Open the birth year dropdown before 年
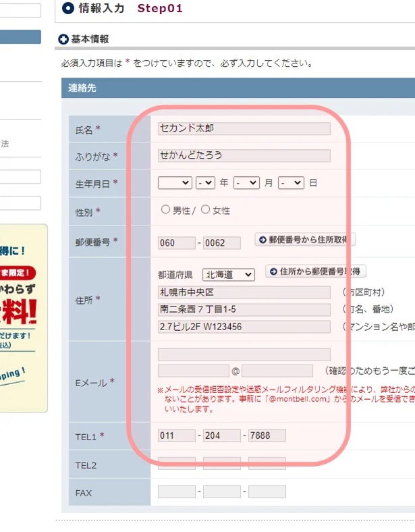The width and height of the screenshot is (415, 532). click(205, 183)
